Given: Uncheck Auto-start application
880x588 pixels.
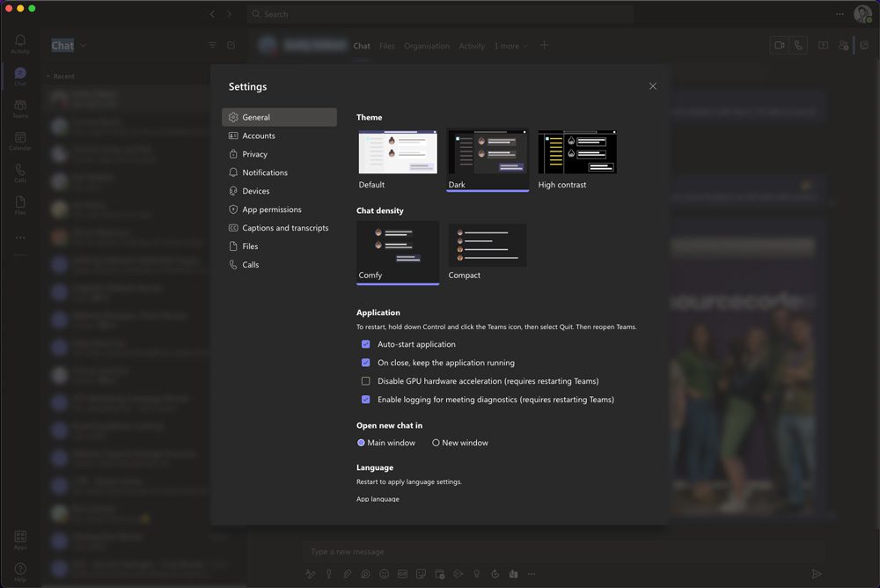Looking at the screenshot, I should [365, 343].
